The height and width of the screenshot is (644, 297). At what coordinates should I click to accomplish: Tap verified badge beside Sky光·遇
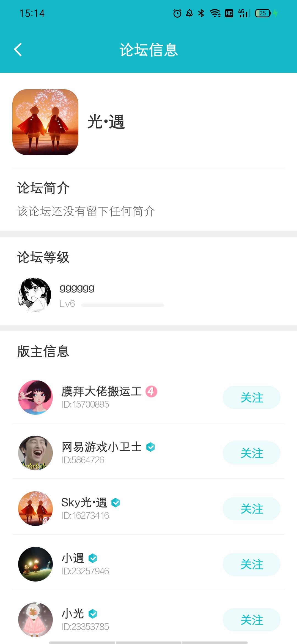pos(116,503)
